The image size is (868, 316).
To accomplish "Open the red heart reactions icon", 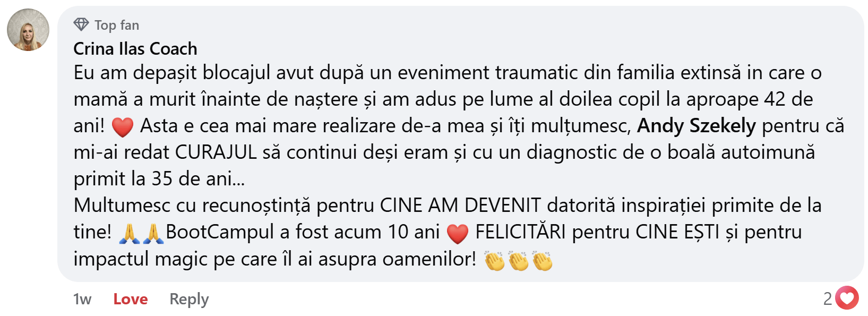I will pyautogui.click(x=847, y=298).
